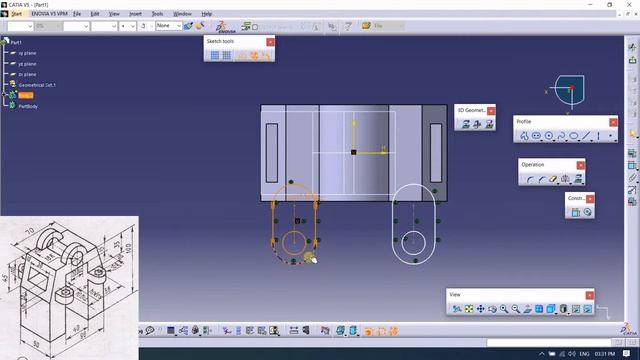Open the first graphic properties combo box
This screenshot has height=360, width=640.
[x=20, y=26]
